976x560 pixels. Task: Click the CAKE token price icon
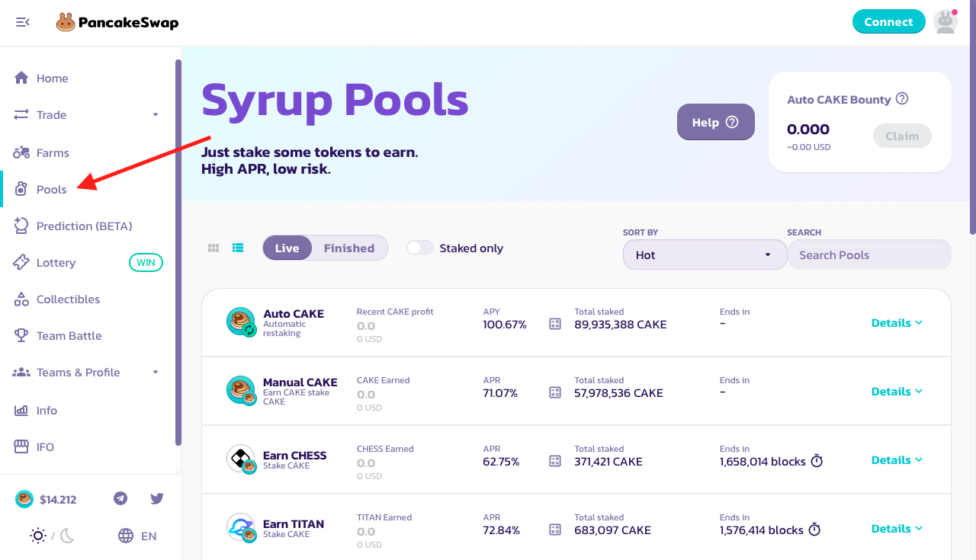24,499
